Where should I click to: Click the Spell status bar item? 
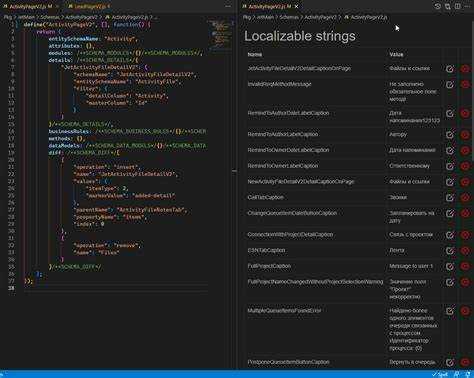(x=441, y=374)
